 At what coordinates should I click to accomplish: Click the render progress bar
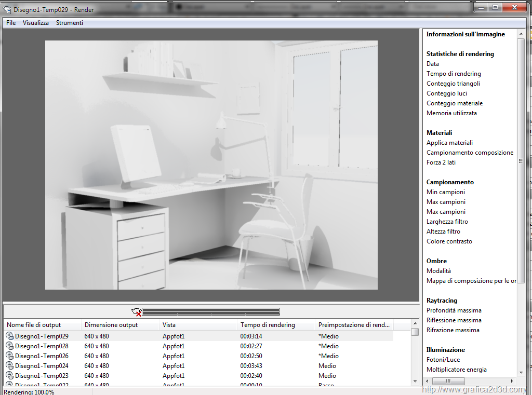click(211, 311)
